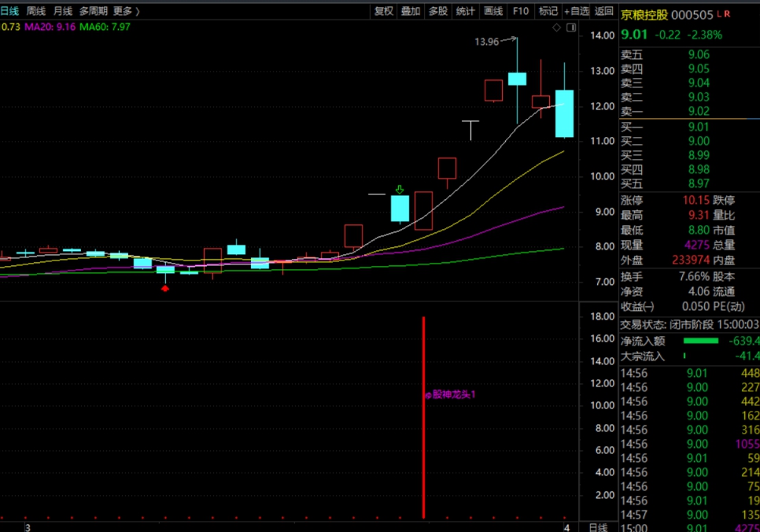This screenshot has width=760, height=532.
Task: Select the 15:00 closing trade tick row
Action: coord(690,527)
